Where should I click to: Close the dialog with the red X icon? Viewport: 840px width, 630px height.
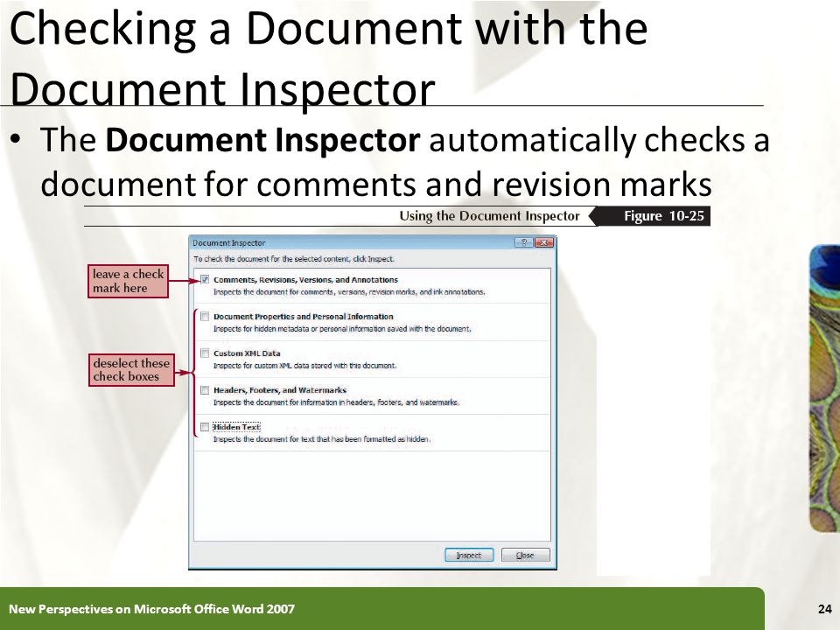tap(543, 242)
